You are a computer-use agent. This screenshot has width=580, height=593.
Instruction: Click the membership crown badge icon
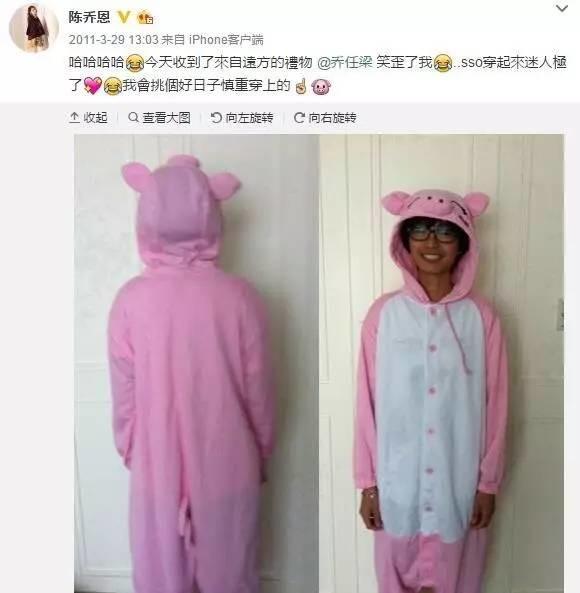[x=145, y=17]
